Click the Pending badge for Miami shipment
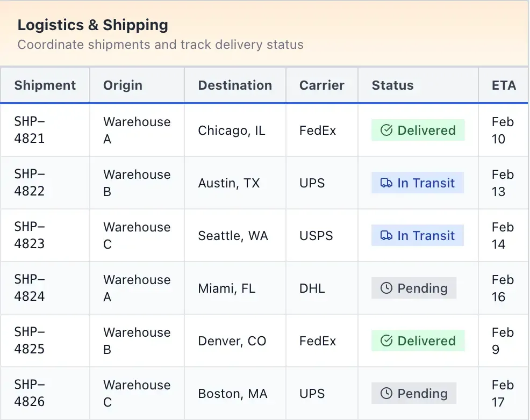The width and height of the screenshot is (530, 420). (x=414, y=288)
